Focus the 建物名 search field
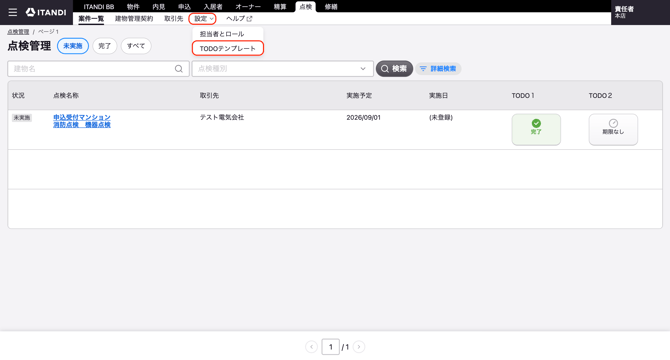The width and height of the screenshot is (670, 360). click(x=98, y=69)
